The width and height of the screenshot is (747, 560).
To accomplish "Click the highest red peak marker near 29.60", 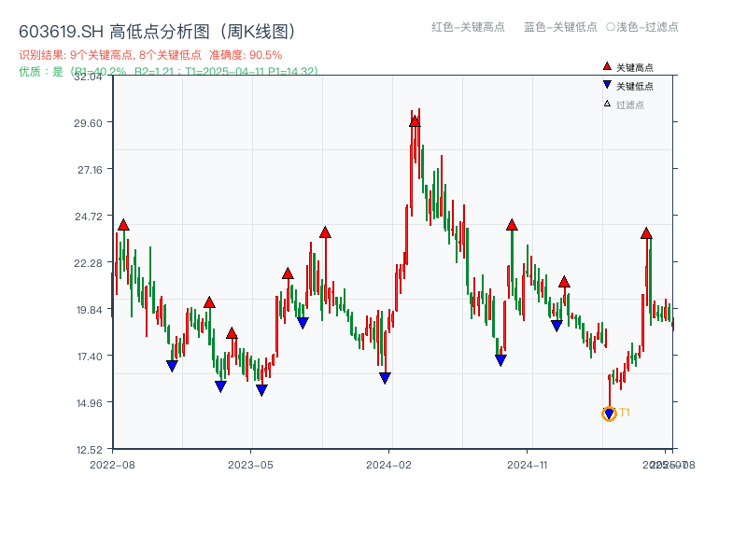I will [413, 119].
